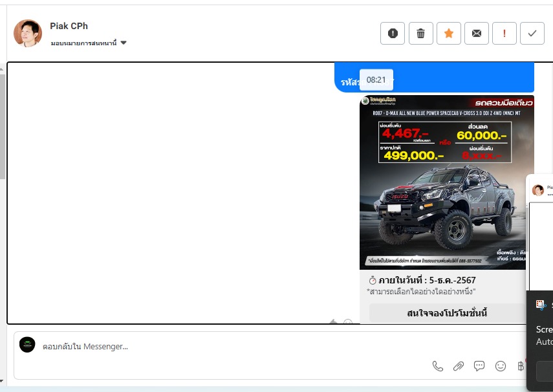
Task: Toggle the orange star follow-up icon
Action: tap(449, 33)
